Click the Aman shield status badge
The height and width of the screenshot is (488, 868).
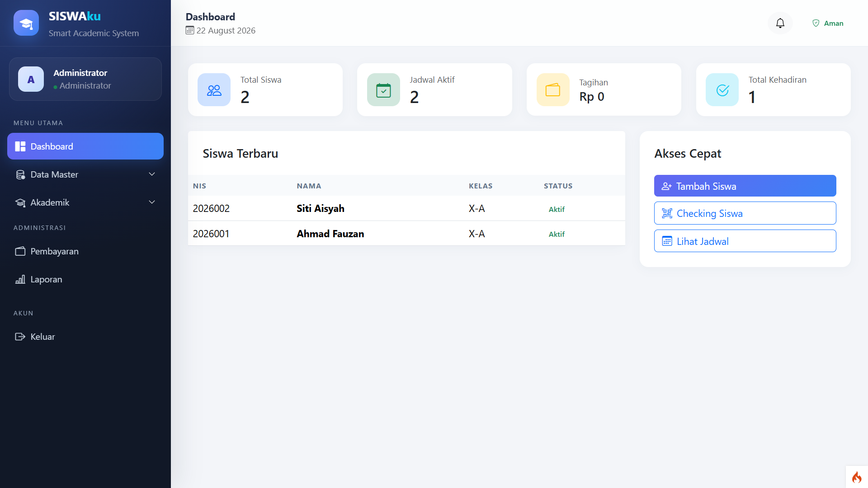828,23
